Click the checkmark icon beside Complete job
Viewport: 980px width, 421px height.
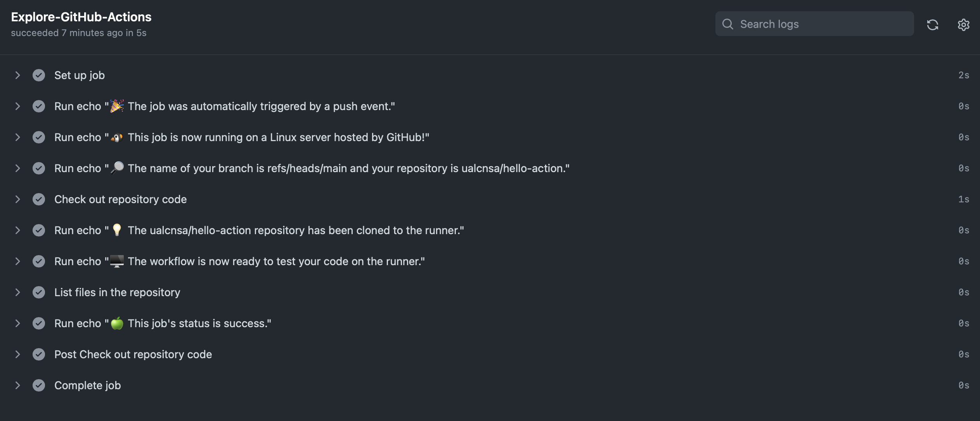pos(39,385)
